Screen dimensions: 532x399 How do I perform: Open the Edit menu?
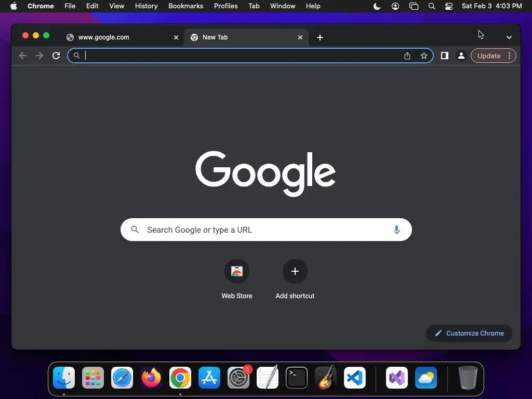92,6
